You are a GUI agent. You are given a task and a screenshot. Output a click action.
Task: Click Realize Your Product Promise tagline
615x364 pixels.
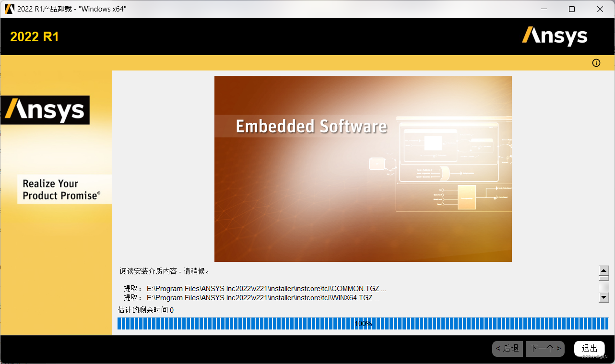[x=65, y=189]
